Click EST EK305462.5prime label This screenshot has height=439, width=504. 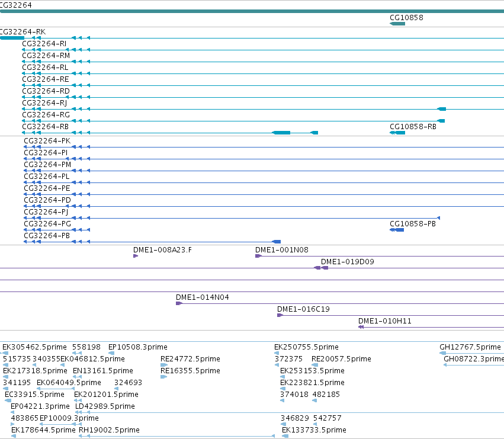pyautogui.click(x=34, y=347)
